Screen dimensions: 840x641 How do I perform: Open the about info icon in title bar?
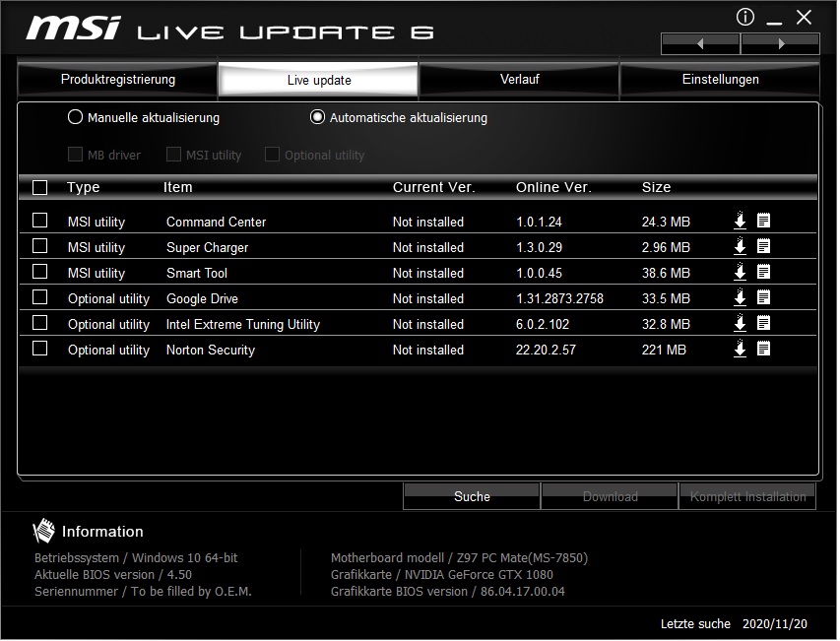point(746,17)
